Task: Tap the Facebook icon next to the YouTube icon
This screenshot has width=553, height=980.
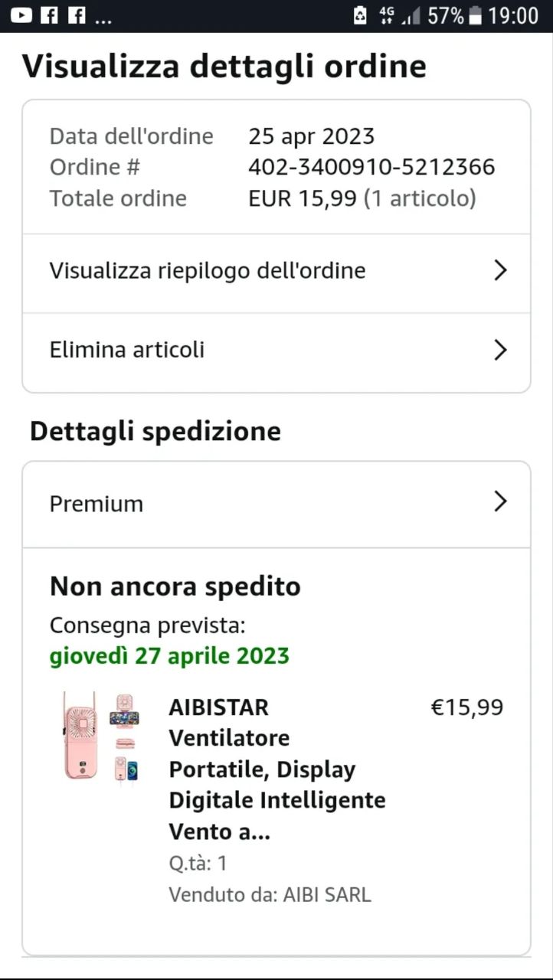Action: [x=49, y=15]
